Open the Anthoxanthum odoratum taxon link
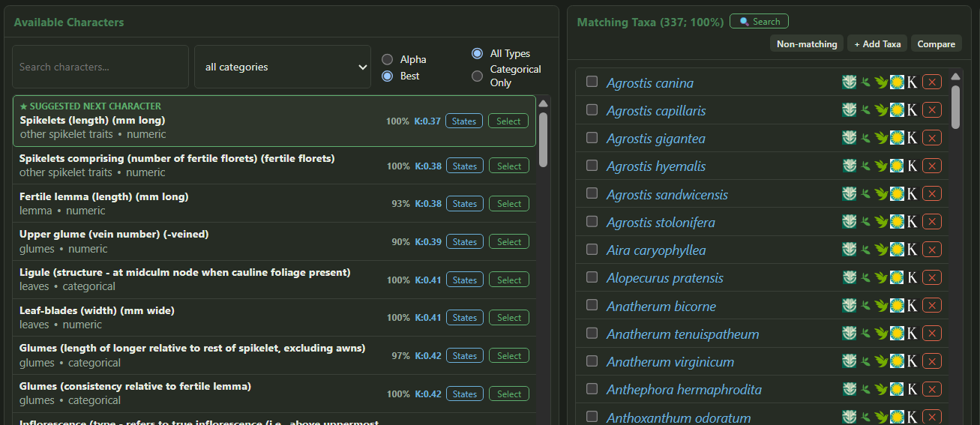Screen dimensions: 980x425 679,418
